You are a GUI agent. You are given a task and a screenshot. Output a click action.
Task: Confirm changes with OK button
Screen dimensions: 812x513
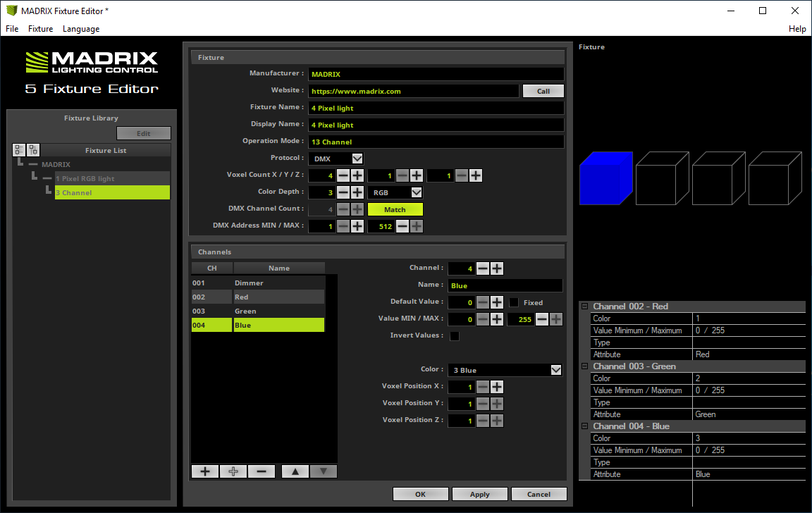(421, 495)
